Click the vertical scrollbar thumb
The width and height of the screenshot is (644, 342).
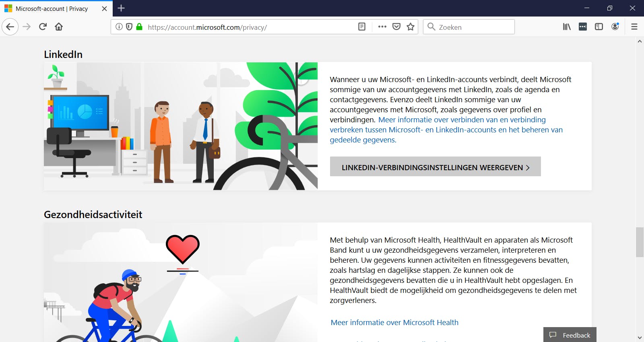[x=640, y=242]
